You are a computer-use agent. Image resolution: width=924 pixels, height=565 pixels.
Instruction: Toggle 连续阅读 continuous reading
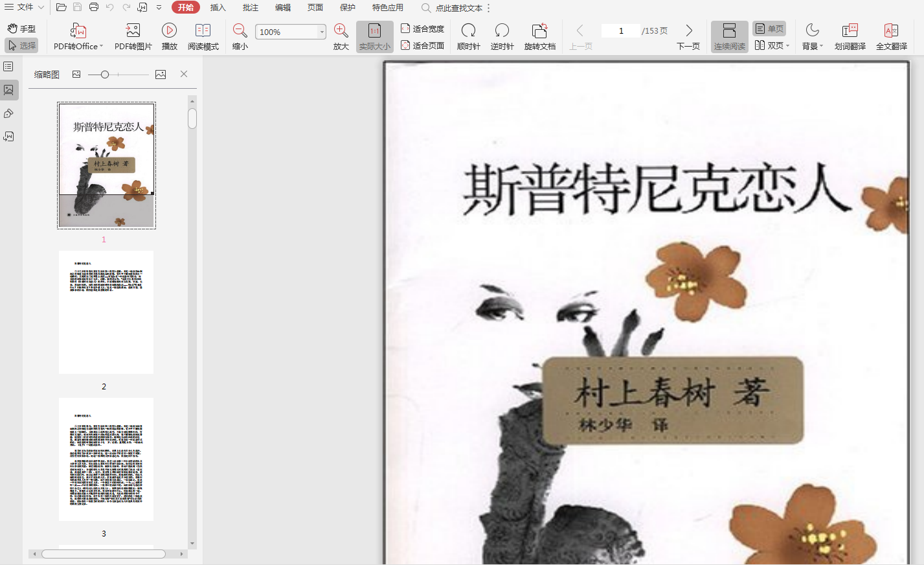coord(730,37)
